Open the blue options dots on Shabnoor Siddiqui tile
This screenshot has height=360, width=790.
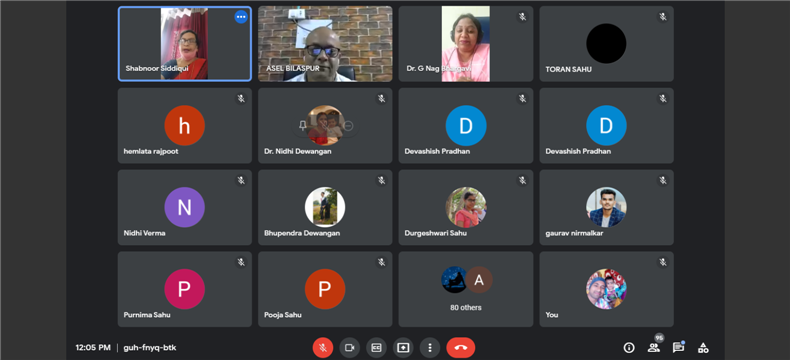[241, 17]
